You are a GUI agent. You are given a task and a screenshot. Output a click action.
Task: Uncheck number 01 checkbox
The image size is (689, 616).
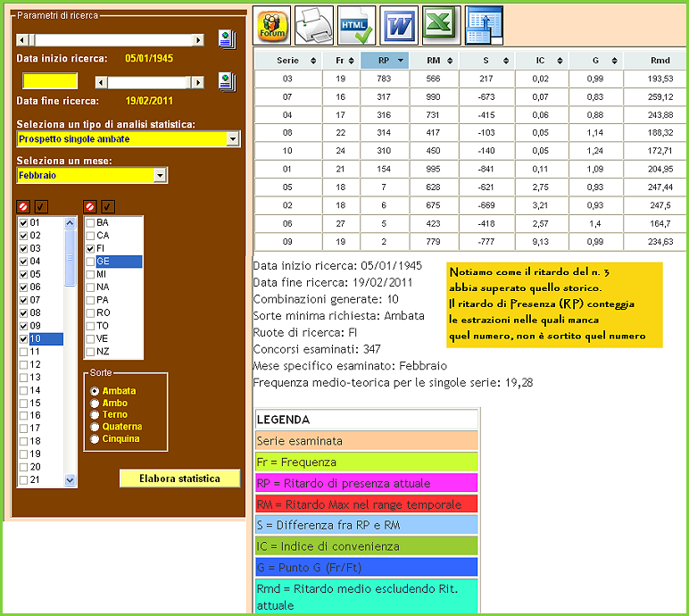click(24, 223)
